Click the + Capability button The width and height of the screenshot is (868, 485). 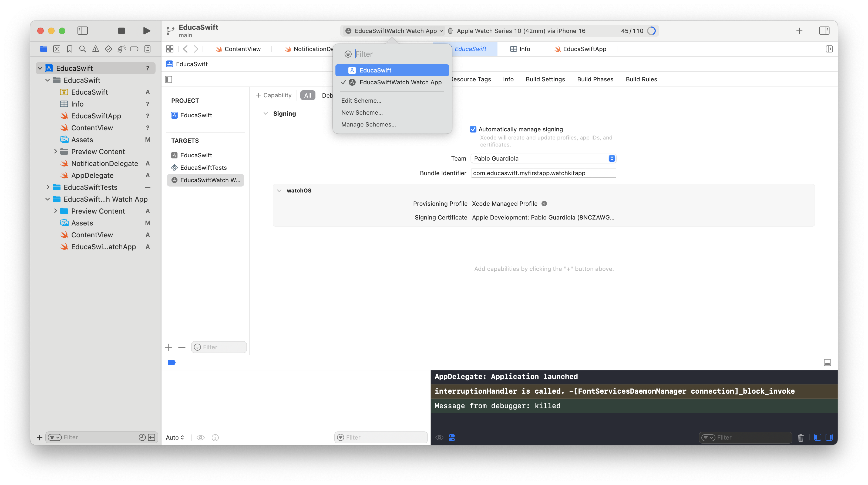click(x=274, y=95)
